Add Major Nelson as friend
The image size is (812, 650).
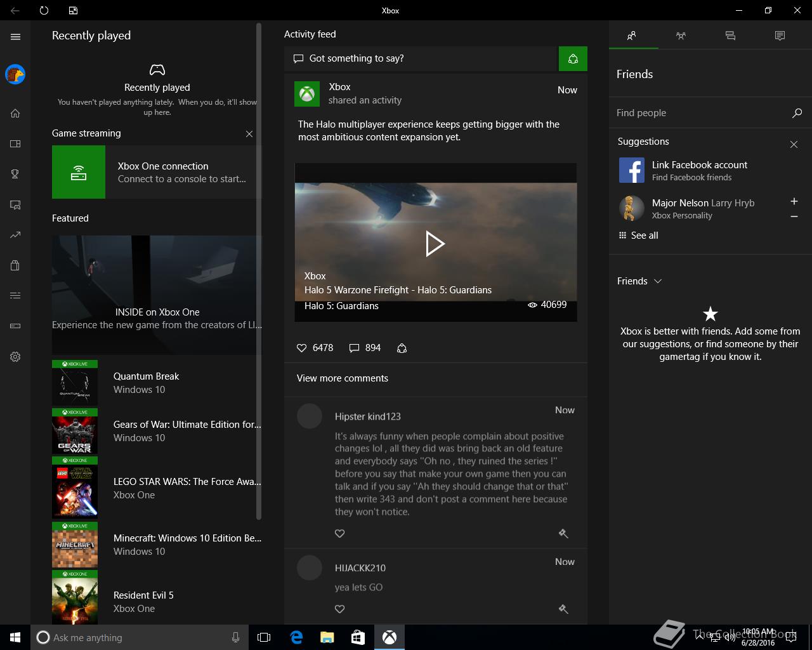pos(794,201)
